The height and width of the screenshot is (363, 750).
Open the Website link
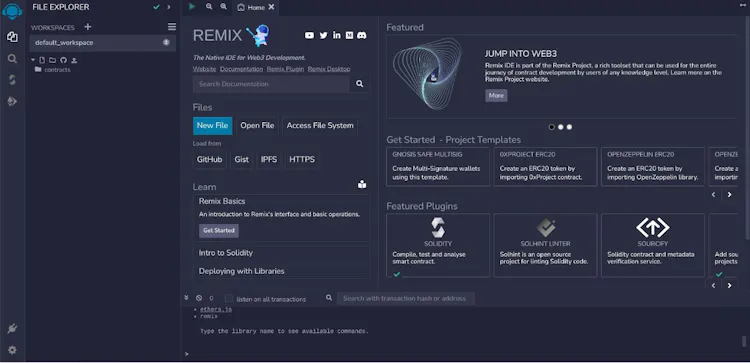coord(204,69)
